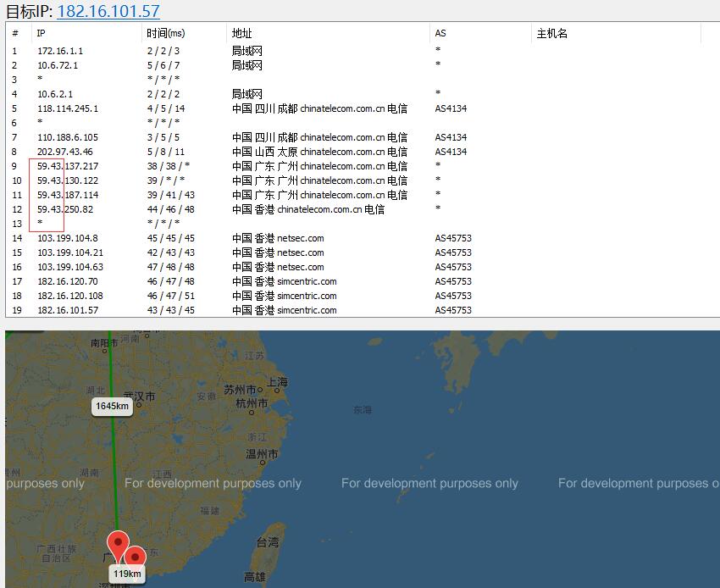Click the 43 / 43 / 45 timing cell

tap(171, 310)
